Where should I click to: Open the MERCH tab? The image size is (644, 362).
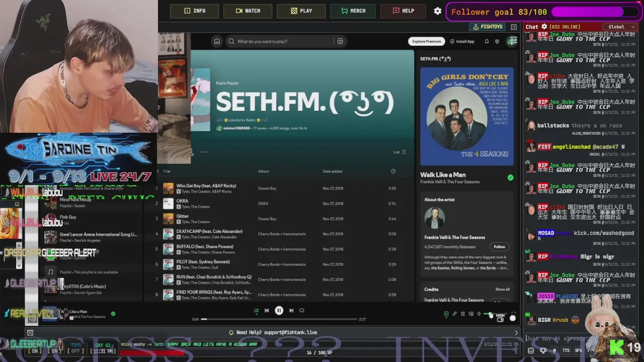click(354, 11)
